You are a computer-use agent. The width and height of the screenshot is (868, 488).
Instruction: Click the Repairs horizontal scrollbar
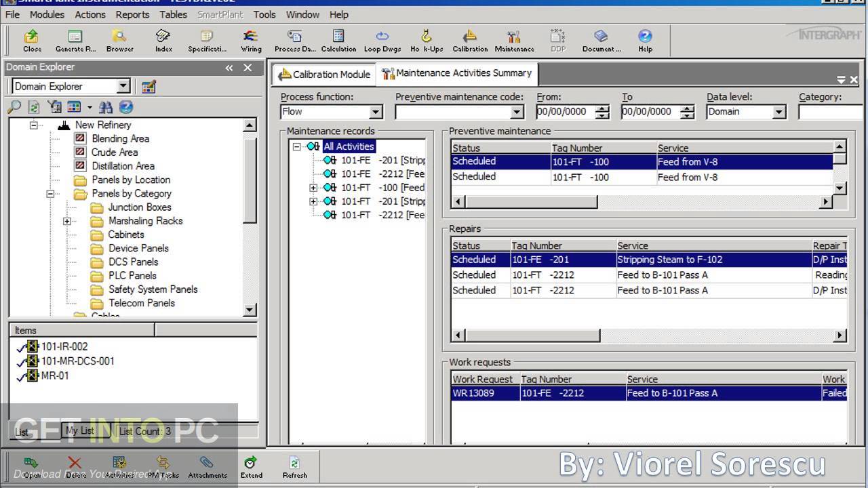(649, 335)
